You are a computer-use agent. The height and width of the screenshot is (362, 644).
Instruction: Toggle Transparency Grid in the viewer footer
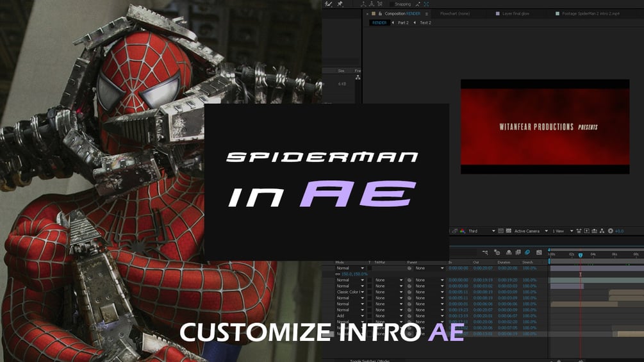[x=508, y=231]
